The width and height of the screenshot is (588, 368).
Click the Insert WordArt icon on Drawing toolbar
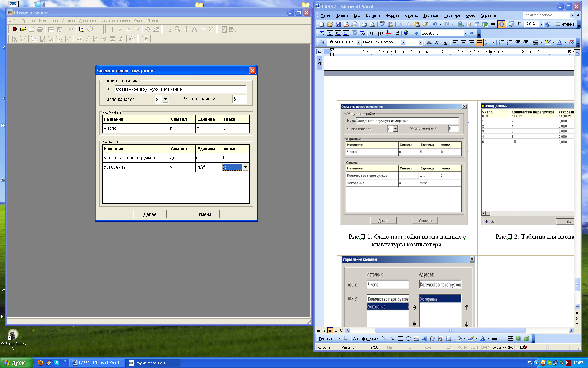424,339
